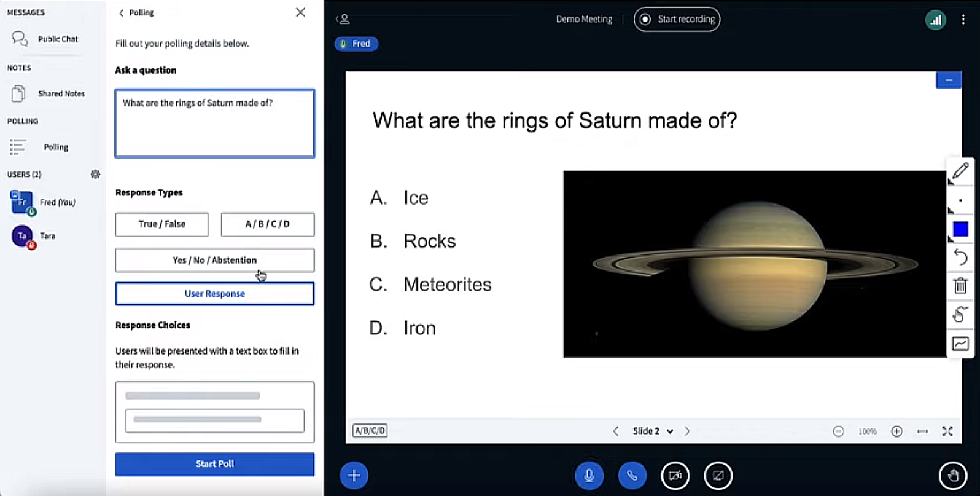Click the 'Rocks' answer text

tap(430, 241)
